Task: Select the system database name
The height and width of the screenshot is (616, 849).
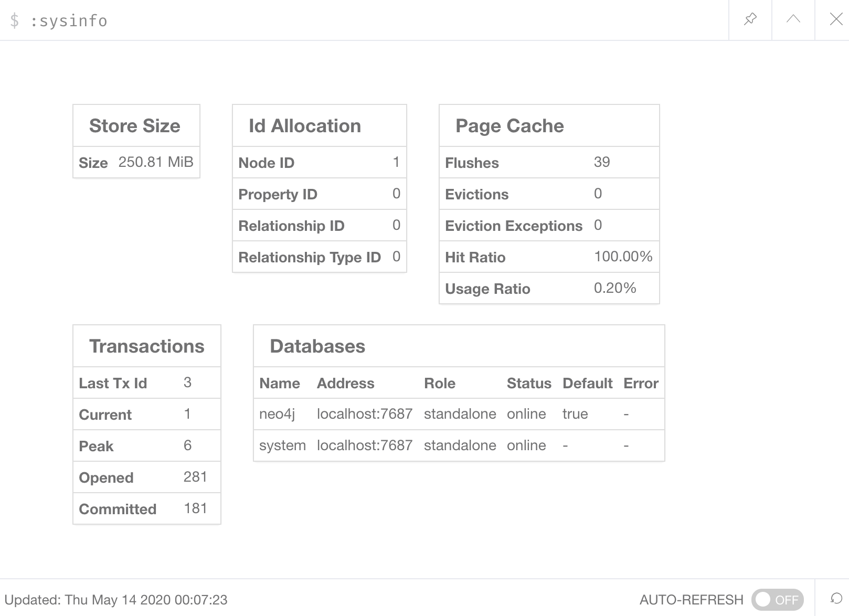Action: click(282, 445)
